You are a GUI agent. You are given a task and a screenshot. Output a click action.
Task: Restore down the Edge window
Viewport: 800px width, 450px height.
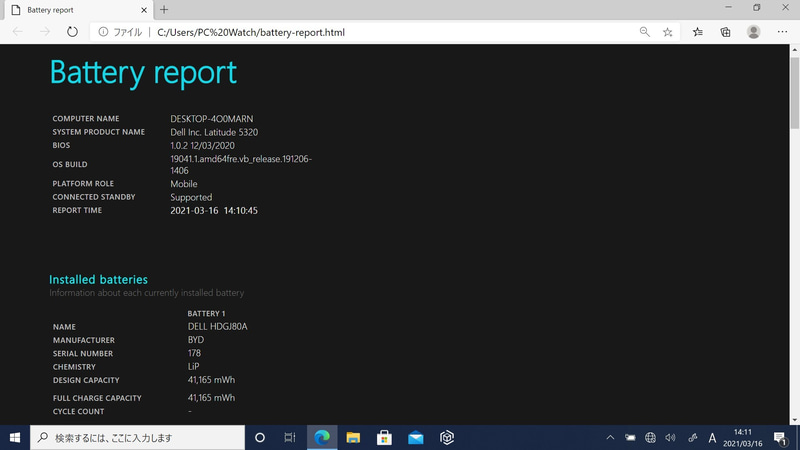tap(757, 7)
